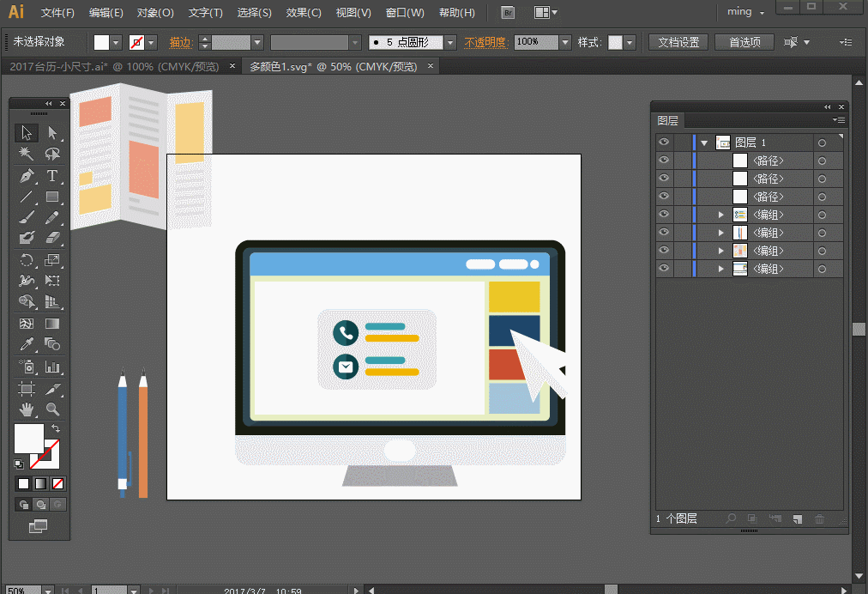The width and height of the screenshot is (868, 594).
Task: Select the Lasso tool
Action: click(52, 154)
